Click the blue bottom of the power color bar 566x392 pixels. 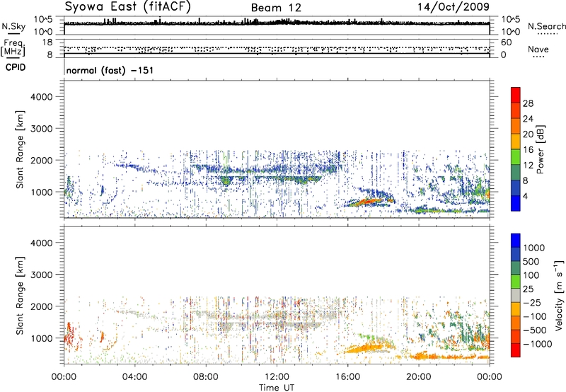pyautogui.click(x=516, y=203)
